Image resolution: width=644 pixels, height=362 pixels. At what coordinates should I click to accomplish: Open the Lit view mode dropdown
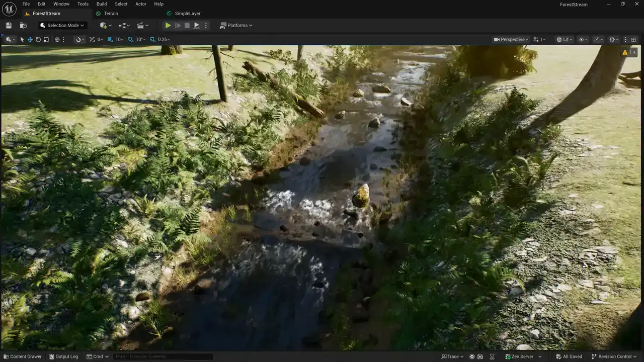tap(565, 40)
